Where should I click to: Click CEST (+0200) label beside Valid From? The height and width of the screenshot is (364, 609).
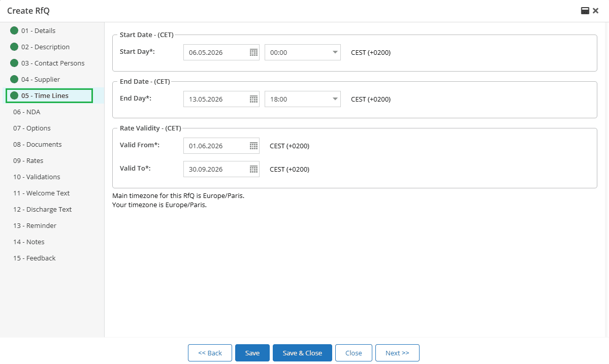click(290, 146)
